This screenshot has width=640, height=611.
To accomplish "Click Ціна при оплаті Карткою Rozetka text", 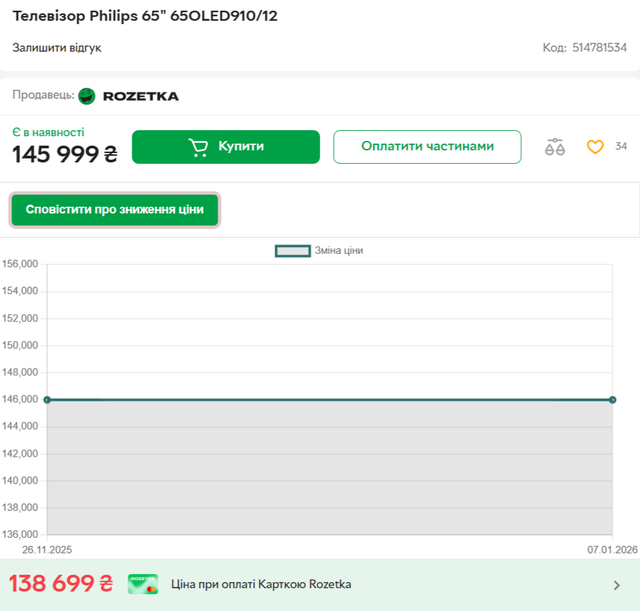I will pos(261,584).
